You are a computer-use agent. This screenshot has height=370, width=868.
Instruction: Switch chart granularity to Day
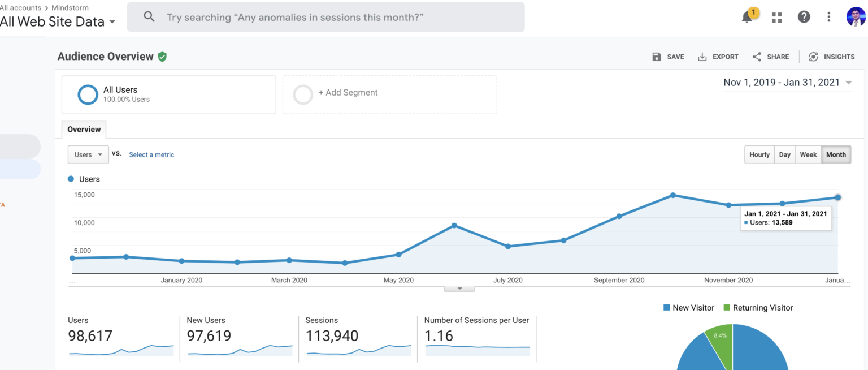[x=785, y=154]
